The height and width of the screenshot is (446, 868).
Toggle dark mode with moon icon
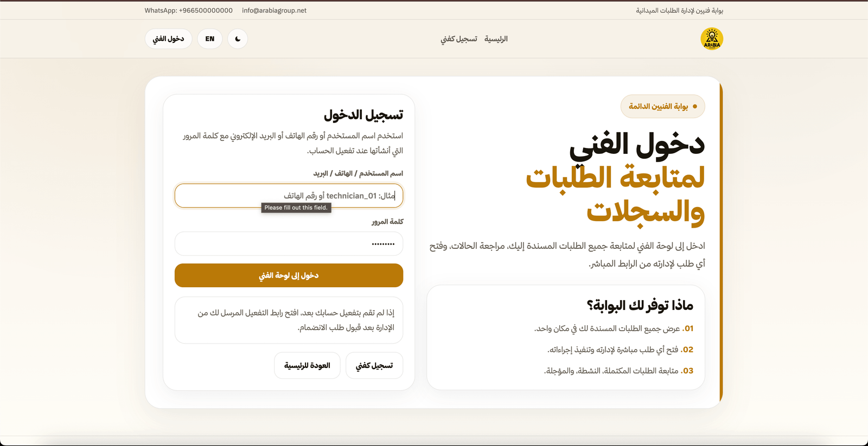tap(238, 39)
